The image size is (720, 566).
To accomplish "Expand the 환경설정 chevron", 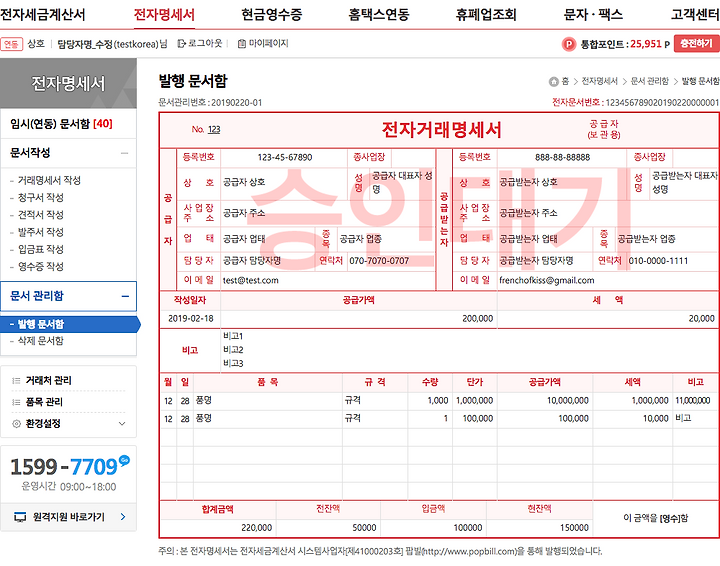I will pyautogui.click(x=122, y=424).
